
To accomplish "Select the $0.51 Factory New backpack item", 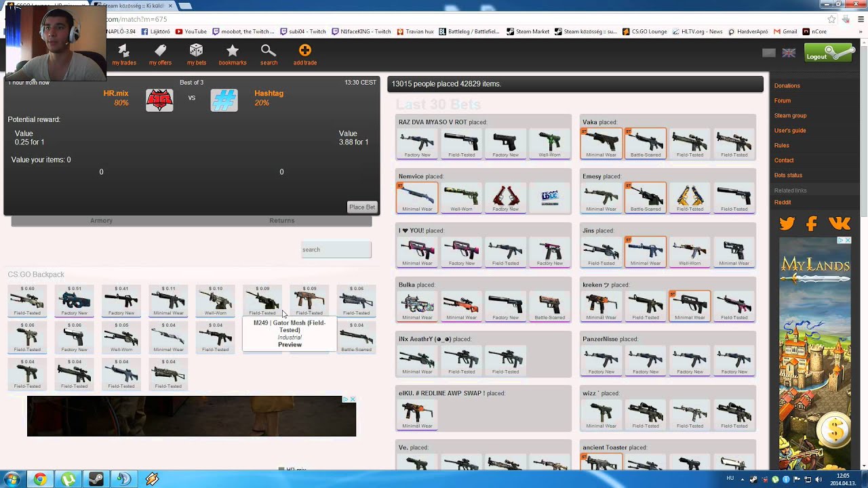I will click(x=74, y=301).
